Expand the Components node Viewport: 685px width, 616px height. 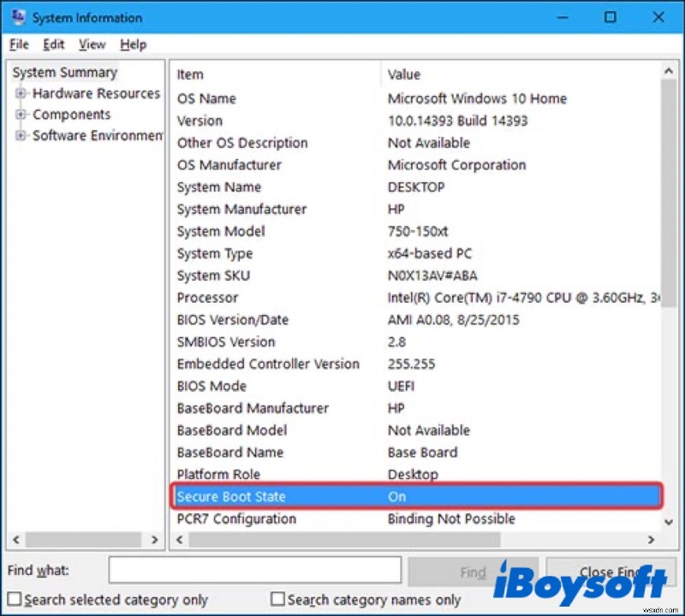coord(20,115)
